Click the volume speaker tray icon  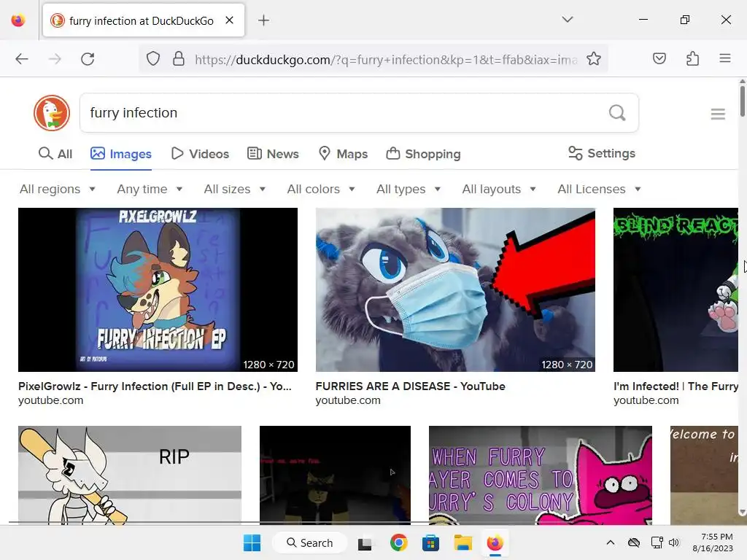(x=674, y=542)
